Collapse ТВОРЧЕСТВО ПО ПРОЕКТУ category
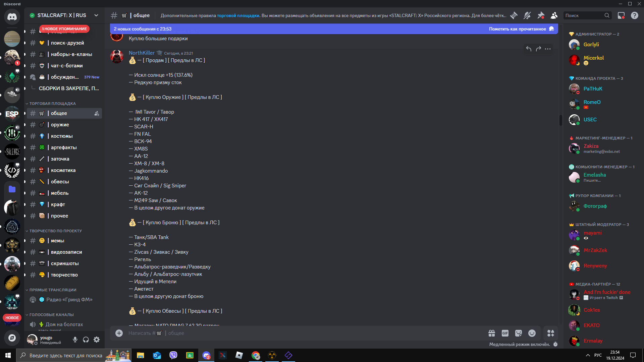The width and height of the screenshot is (644, 362). 55,231
